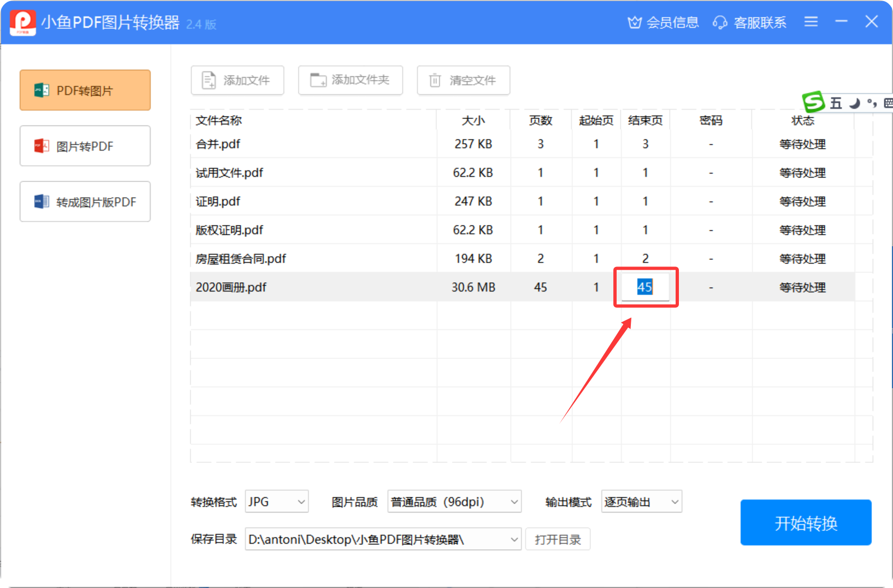Screen dimensions: 893x588
Task: Click the 客服联系 headset icon
Action: click(720, 22)
